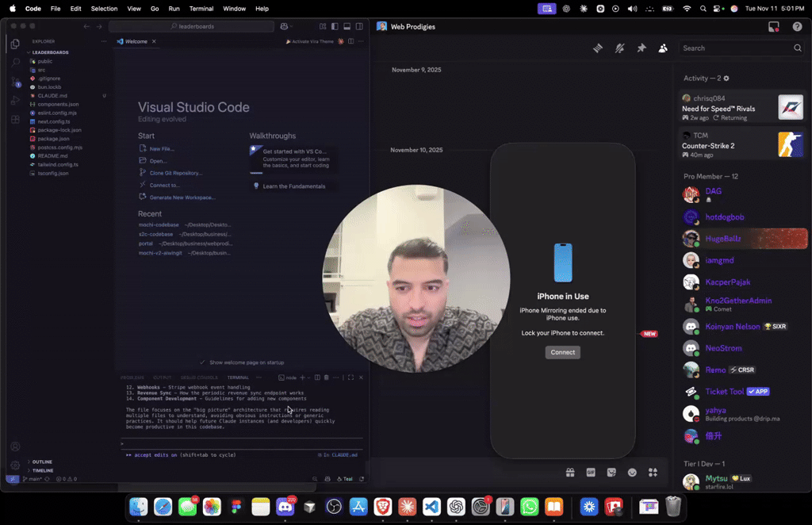Screen dimensions: 812x525
Task: Open terminal panel more actions ellipsis
Action: click(335, 377)
